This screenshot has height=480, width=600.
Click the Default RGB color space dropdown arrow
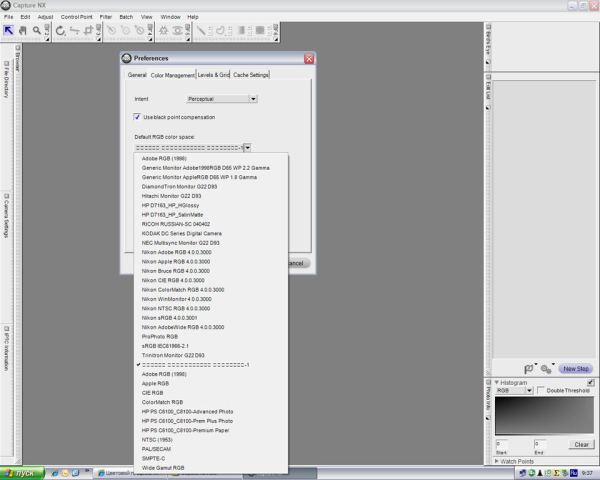(x=248, y=148)
